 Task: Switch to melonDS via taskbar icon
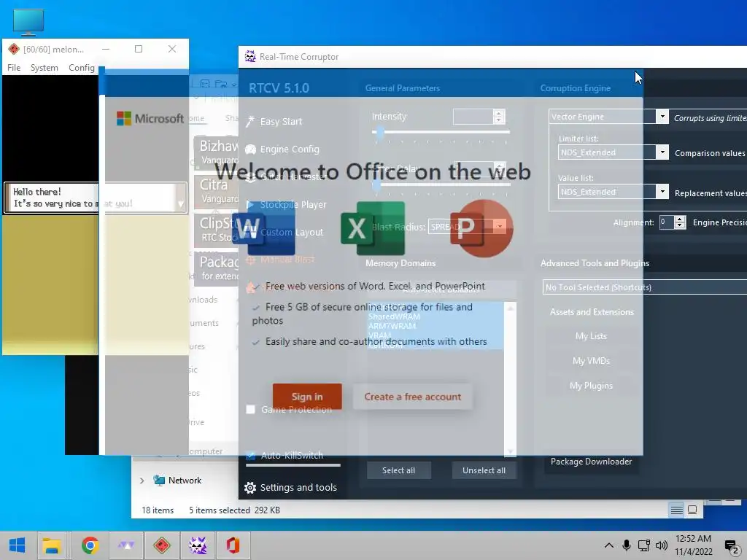161,545
